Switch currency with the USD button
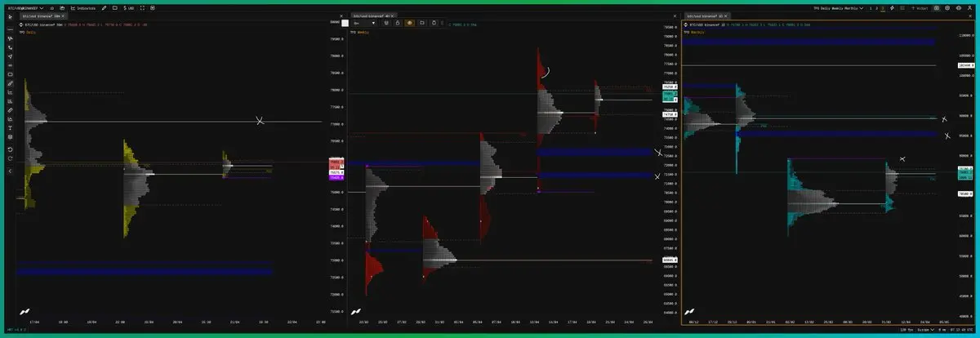Image resolution: width=980 pixels, height=338 pixels. point(128,8)
